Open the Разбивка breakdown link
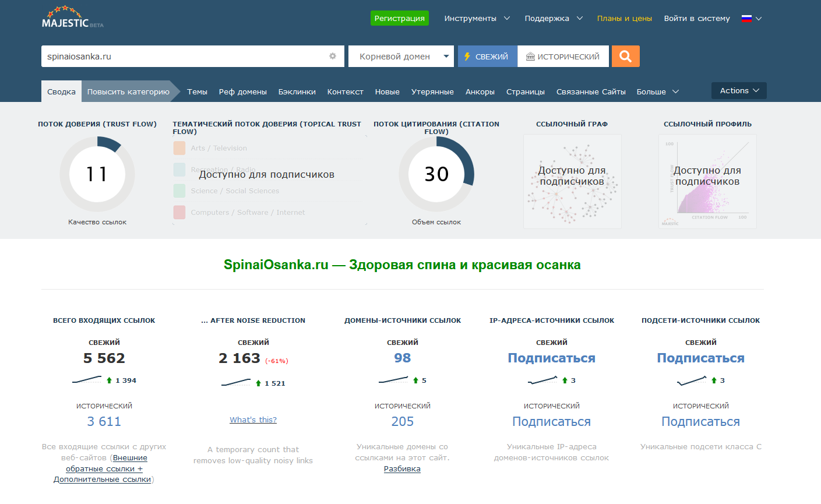The width and height of the screenshot is (821, 504). click(x=402, y=469)
